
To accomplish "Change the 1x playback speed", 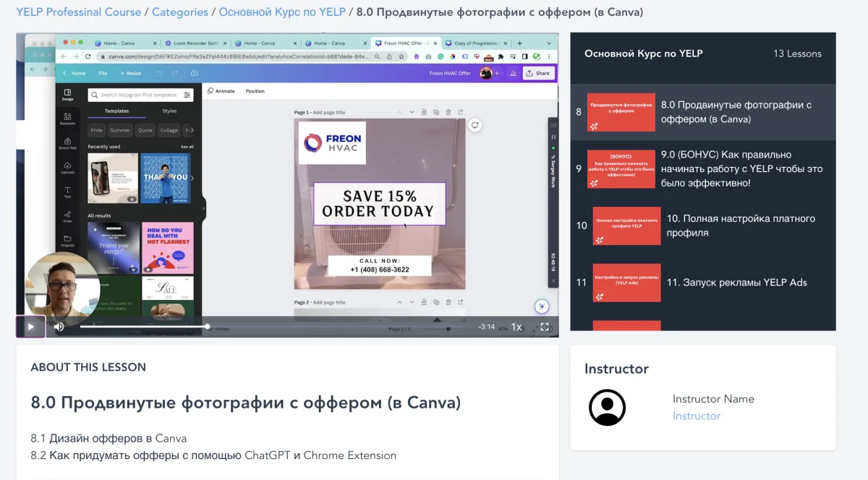I will (516, 327).
